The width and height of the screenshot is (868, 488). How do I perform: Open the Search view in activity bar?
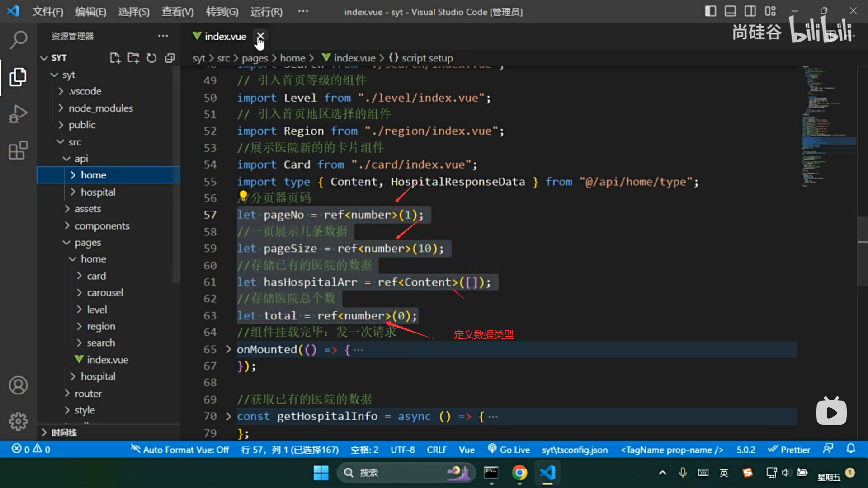point(18,40)
